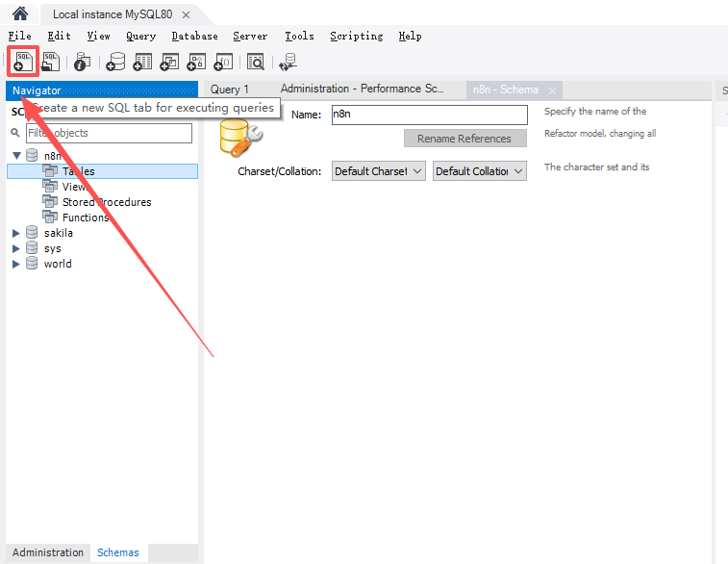The width and height of the screenshot is (728, 564).
Task: Expand the world schema
Action: pyautogui.click(x=15, y=264)
